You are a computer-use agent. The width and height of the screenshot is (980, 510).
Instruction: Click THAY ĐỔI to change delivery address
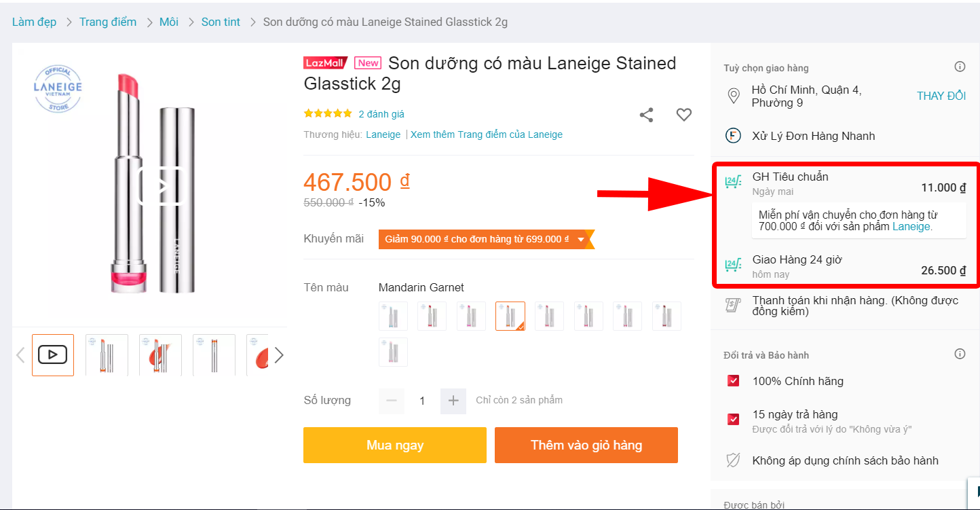(941, 96)
